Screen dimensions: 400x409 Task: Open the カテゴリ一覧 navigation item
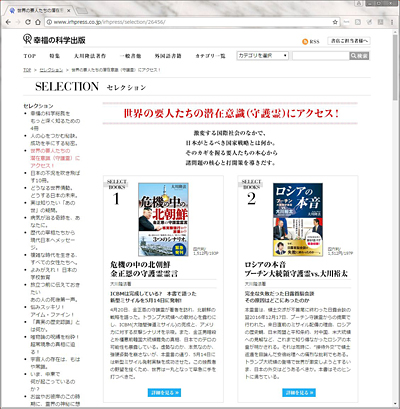coord(210,56)
